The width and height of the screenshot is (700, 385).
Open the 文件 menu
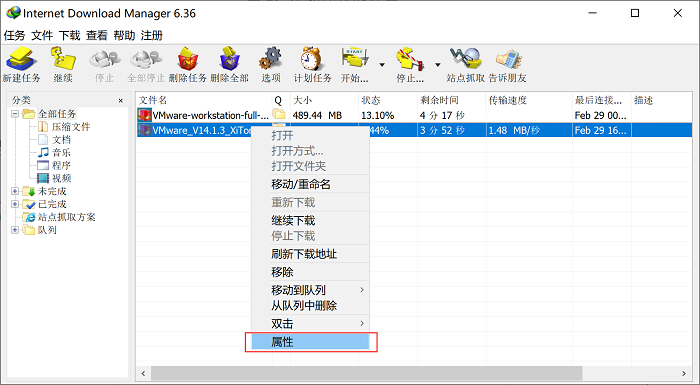pyautogui.click(x=42, y=35)
